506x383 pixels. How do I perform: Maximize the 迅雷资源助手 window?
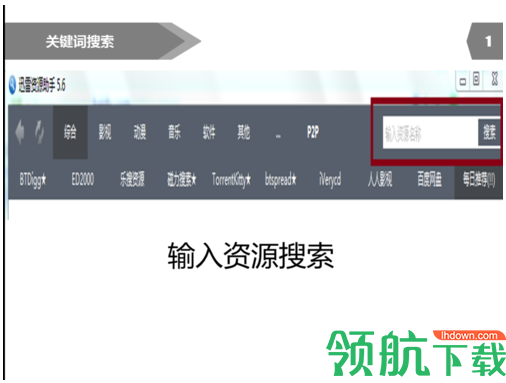coord(476,80)
